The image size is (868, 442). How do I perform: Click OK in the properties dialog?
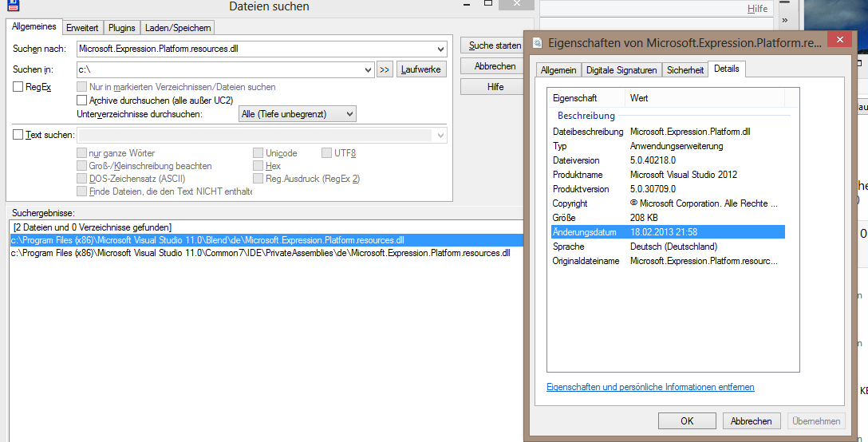click(687, 421)
